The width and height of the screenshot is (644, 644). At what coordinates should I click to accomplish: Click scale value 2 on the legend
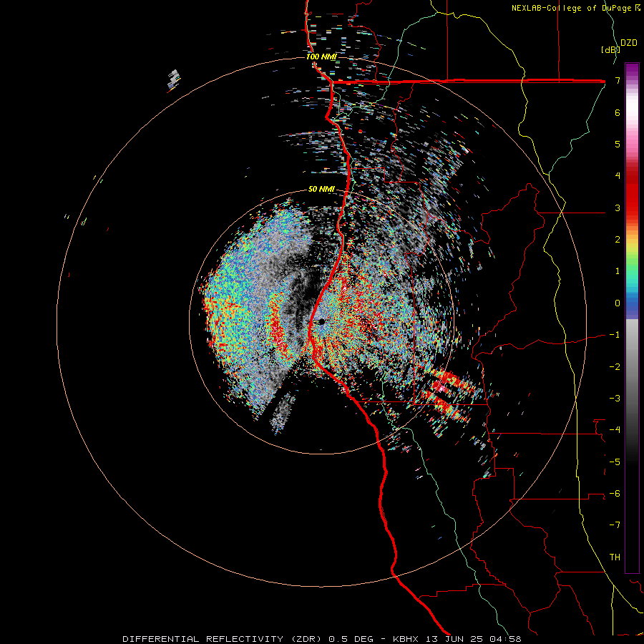(x=618, y=240)
